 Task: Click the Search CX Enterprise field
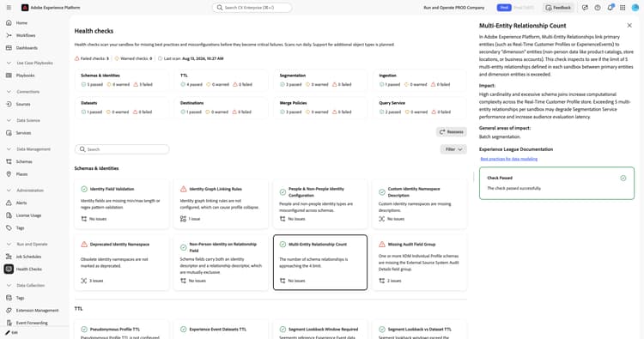[252, 8]
